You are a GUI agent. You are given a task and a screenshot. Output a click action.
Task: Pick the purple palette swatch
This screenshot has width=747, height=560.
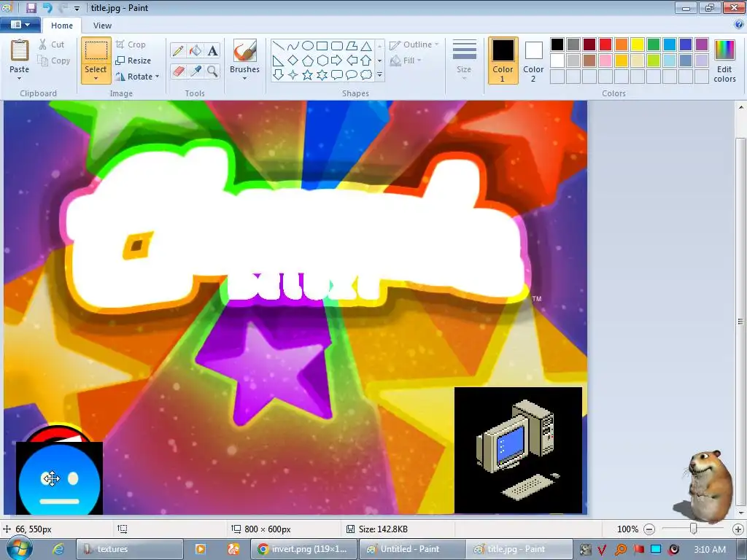tap(702, 44)
